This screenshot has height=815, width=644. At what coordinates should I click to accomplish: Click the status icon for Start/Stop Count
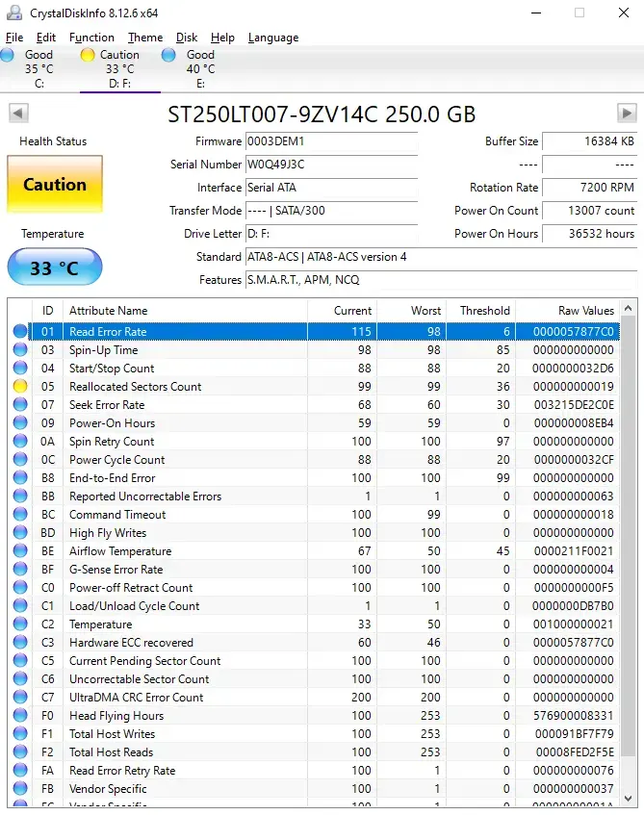click(20, 368)
